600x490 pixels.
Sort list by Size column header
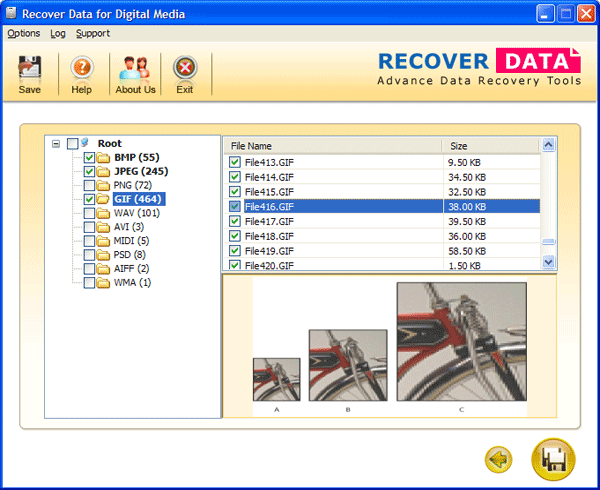490,146
